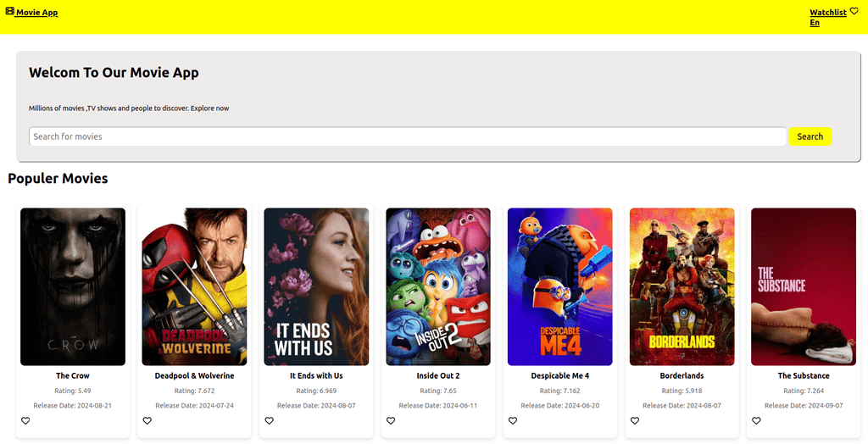The width and height of the screenshot is (868, 444).
Task: Click Release Date: 2024-09-07
Action: (804, 406)
